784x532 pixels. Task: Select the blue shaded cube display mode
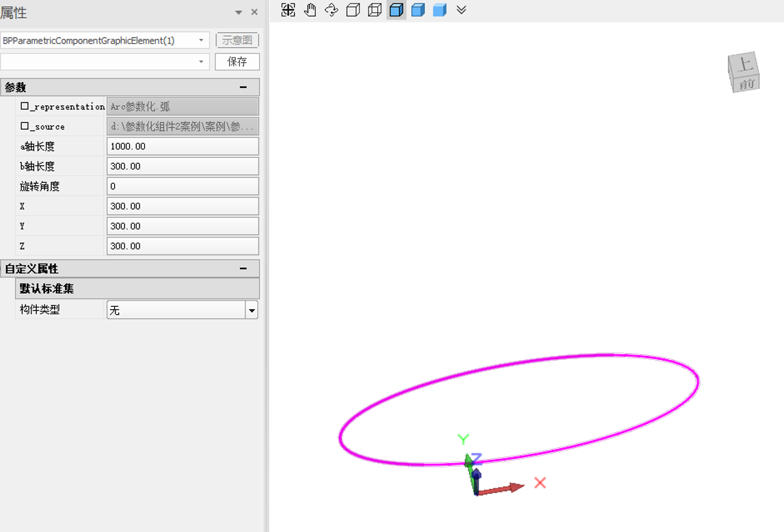click(418, 10)
